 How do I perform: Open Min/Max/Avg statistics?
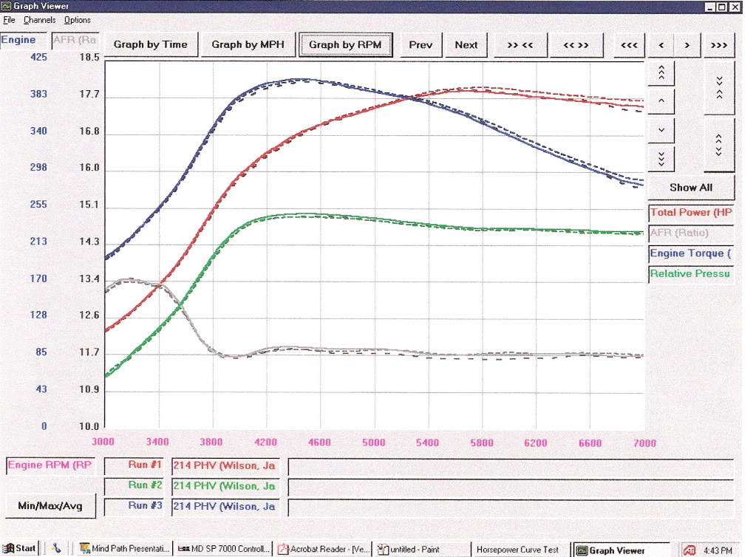click(50, 506)
